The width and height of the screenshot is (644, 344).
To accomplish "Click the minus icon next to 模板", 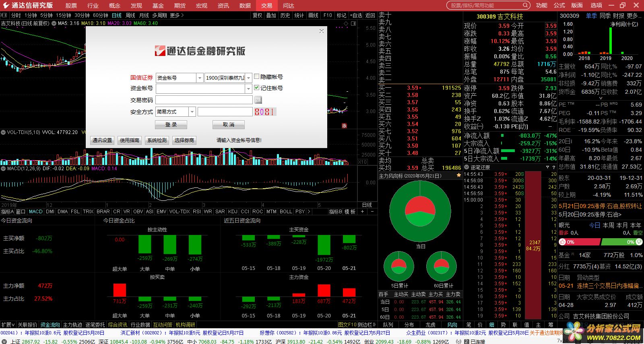I will (x=372, y=211).
